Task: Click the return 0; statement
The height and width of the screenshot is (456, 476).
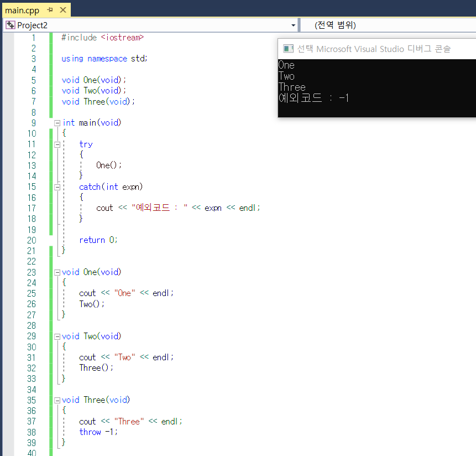Action: pos(98,240)
